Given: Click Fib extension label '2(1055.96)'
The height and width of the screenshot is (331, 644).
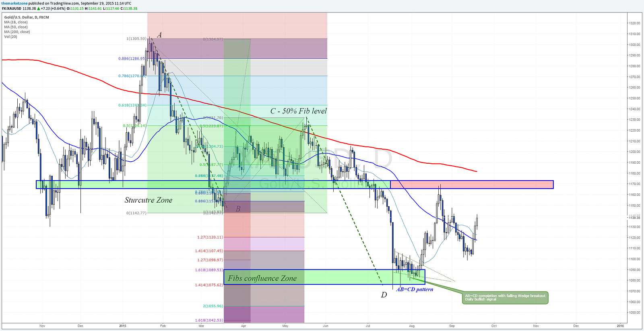Looking at the screenshot, I should pos(213,306).
